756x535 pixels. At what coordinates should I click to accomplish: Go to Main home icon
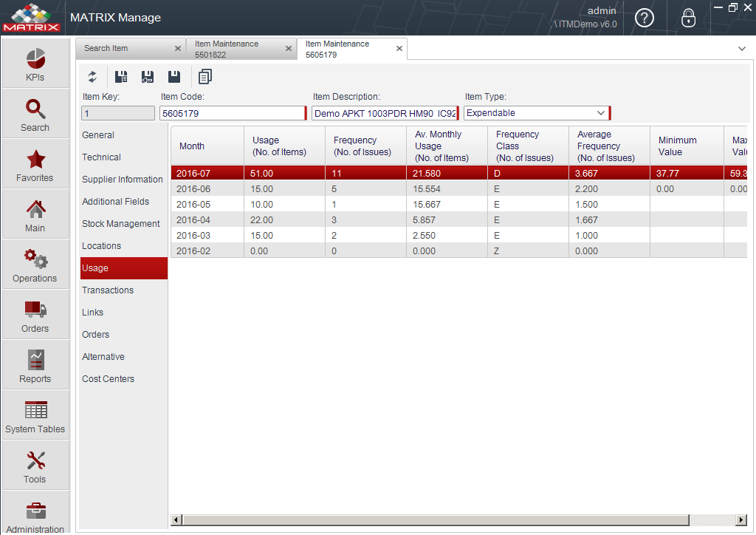(35, 209)
